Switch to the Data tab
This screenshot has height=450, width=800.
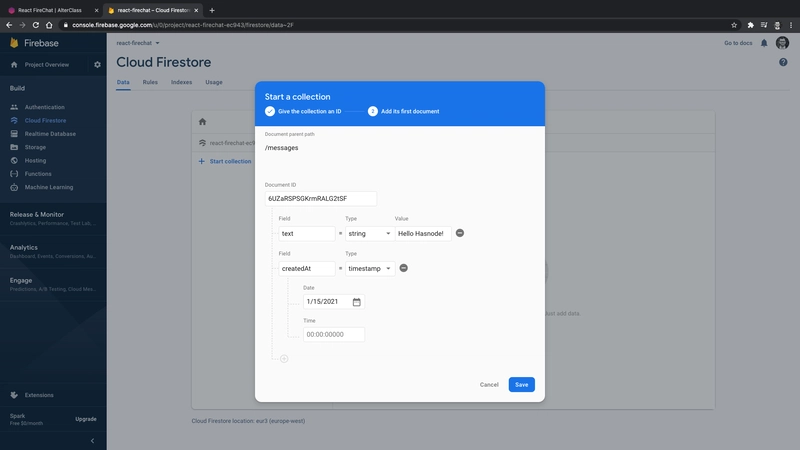(x=123, y=82)
